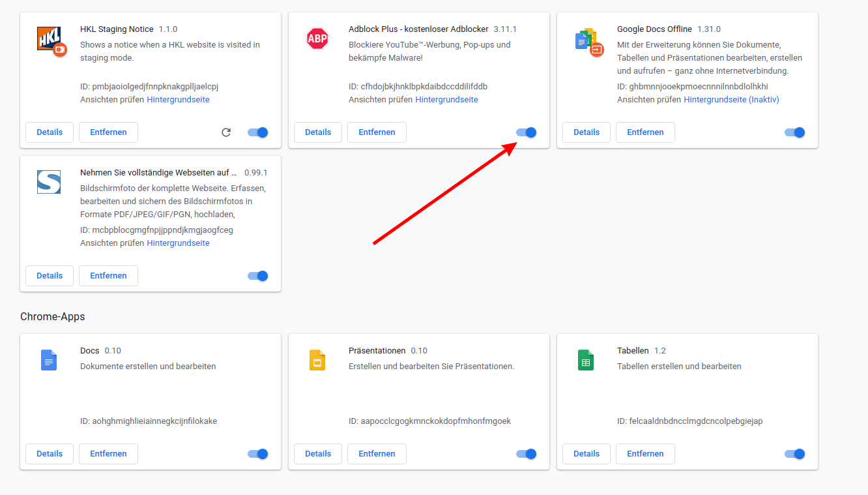The width and height of the screenshot is (868, 495).
Task: Toggle the Tabellen app switch
Action: [794, 454]
